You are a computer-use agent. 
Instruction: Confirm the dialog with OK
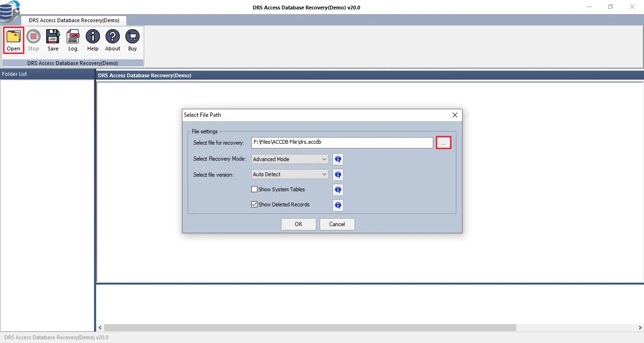298,224
